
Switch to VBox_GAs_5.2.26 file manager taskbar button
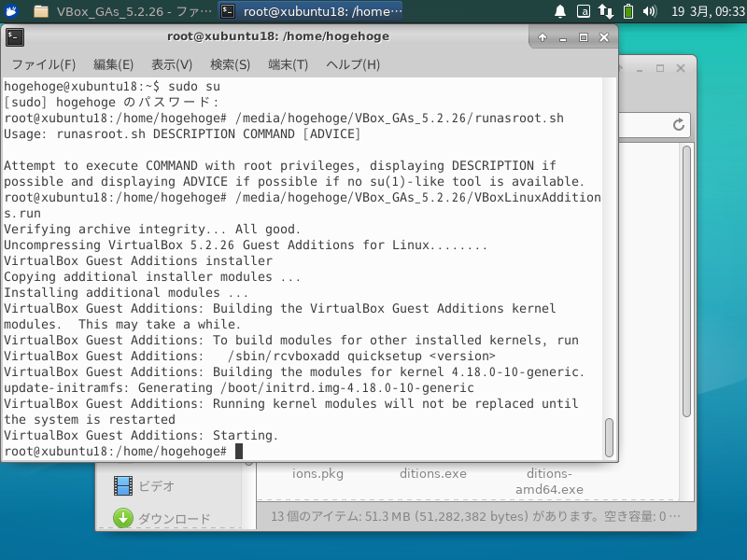[123, 11]
